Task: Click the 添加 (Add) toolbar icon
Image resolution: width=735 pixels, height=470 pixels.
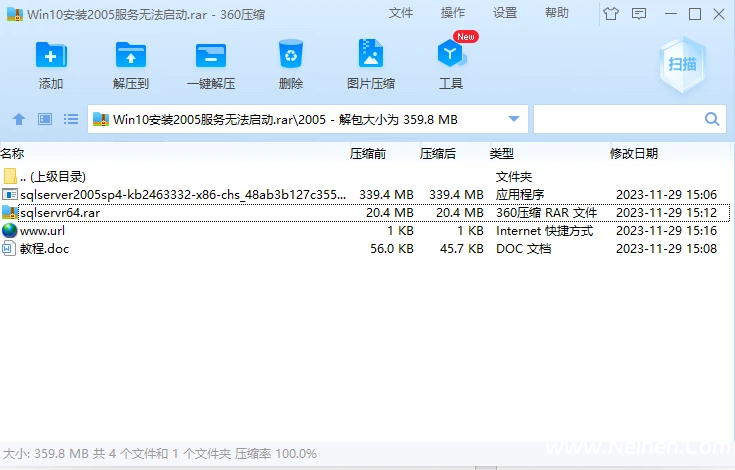Action: (51, 55)
